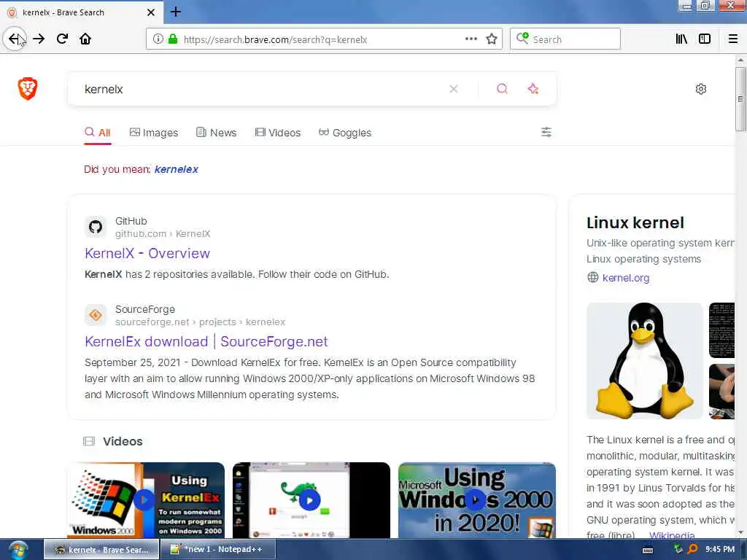Viewport: 747px width, 560px height.
Task: Open the Windows Start button
Action: point(18,550)
